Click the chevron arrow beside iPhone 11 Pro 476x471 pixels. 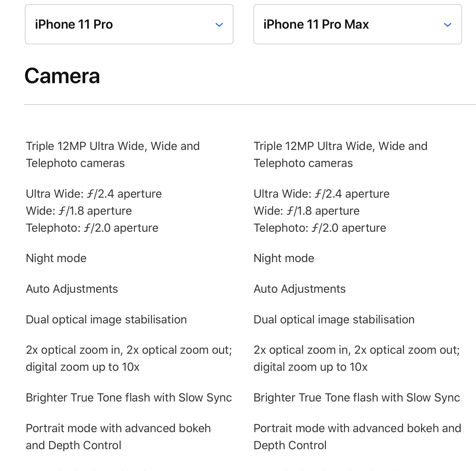coord(219,25)
